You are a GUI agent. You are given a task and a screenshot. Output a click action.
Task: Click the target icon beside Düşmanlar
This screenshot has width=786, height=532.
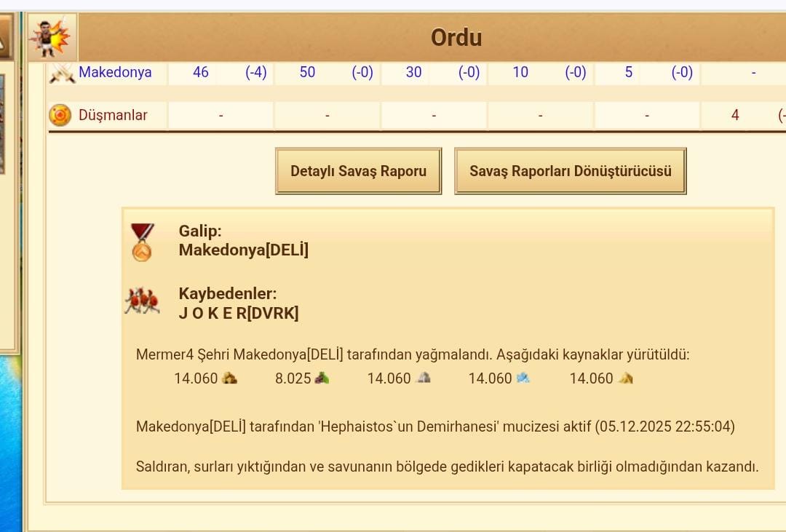coord(60,115)
